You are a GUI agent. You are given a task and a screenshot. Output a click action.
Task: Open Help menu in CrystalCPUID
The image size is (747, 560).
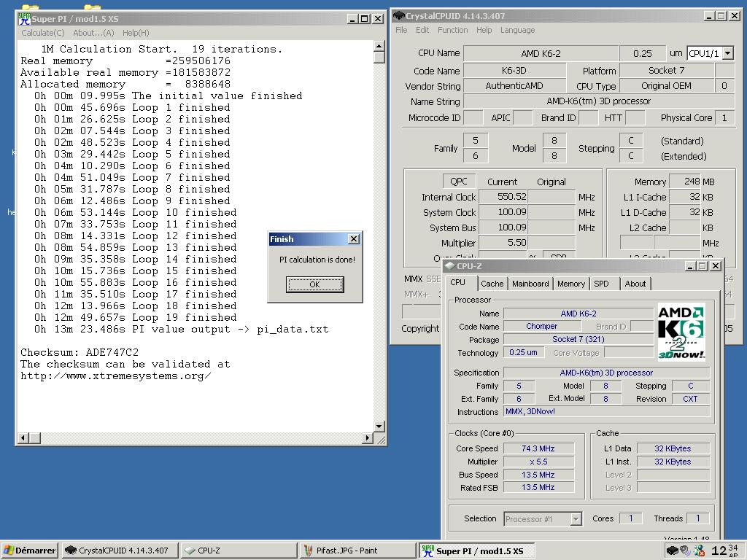pos(484,30)
